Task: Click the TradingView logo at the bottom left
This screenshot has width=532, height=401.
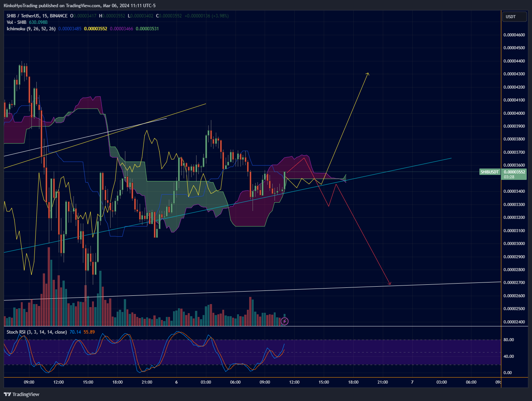Action: click(x=22, y=394)
